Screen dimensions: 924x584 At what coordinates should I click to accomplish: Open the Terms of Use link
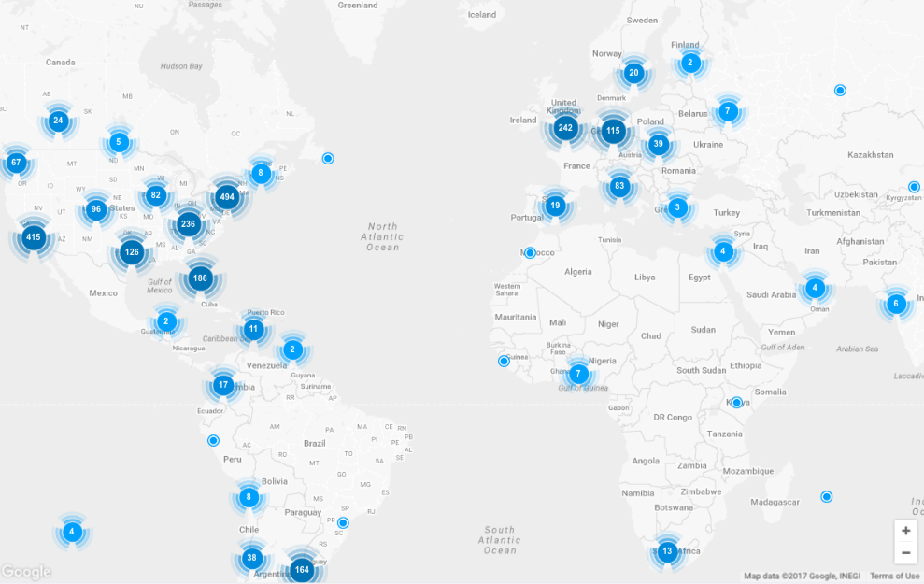894,576
